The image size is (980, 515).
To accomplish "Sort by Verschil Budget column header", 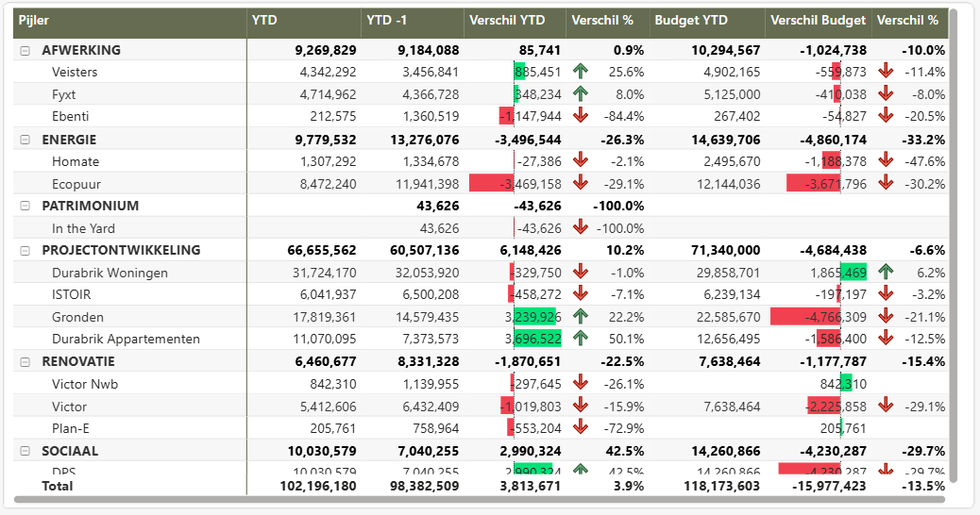I will tap(818, 21).
